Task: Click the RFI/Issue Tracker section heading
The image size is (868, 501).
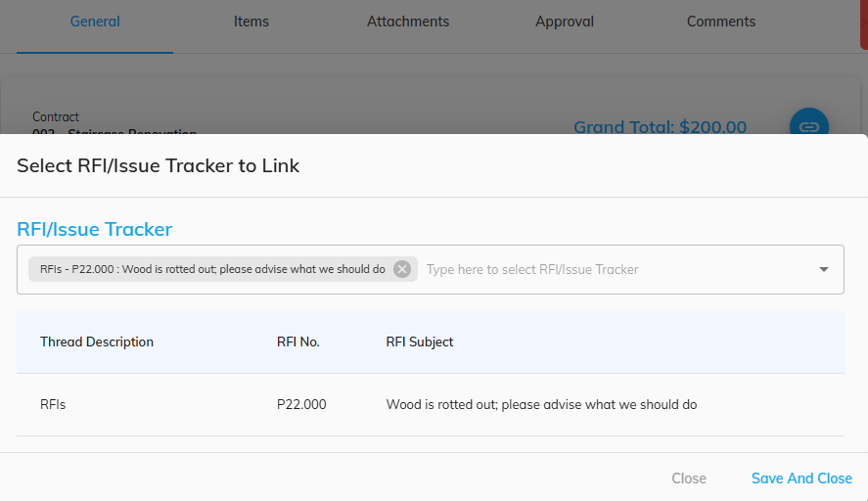Action: [95, 229]
